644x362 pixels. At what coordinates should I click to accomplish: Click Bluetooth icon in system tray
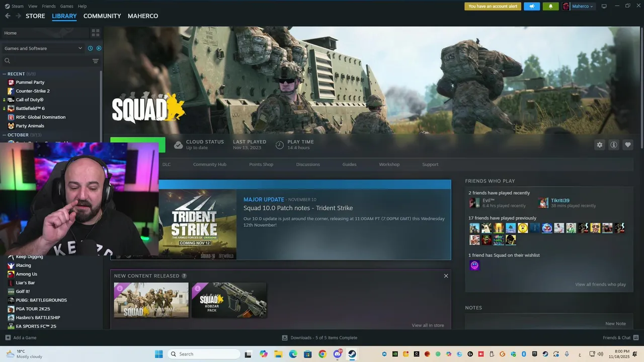[x=524, y=354]
